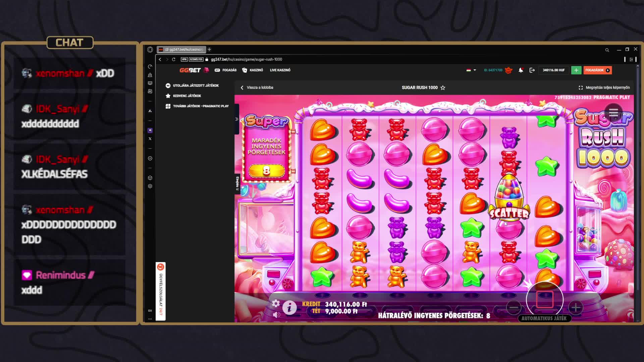Click the SZEMÉLYES private mode badge
Viewport: 644px width, 362px height.
pyautogui.click(x=196, y=59)
